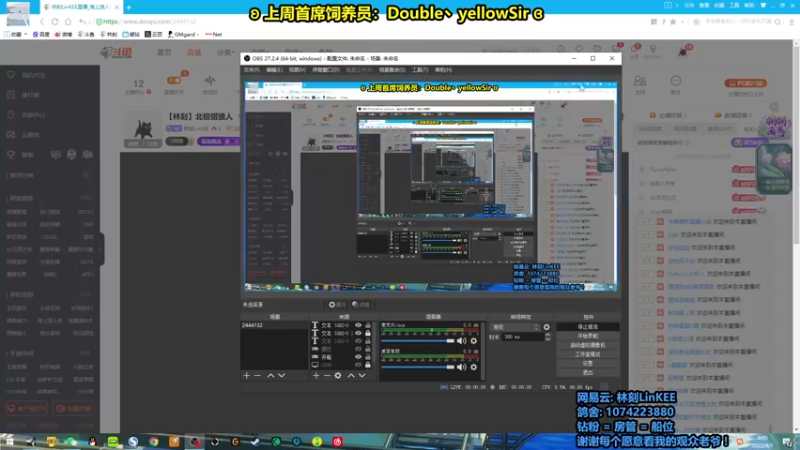Image resolution: width=800 pixels, height=450 pixels.
Task: Toggle visibility of topmost 文本 source
Action: point(358,325)
